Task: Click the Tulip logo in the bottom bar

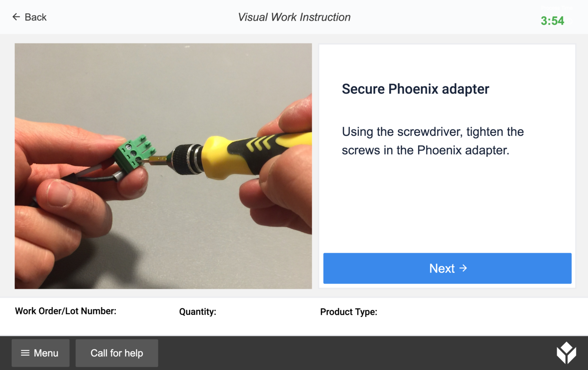Action: (567, 353)
